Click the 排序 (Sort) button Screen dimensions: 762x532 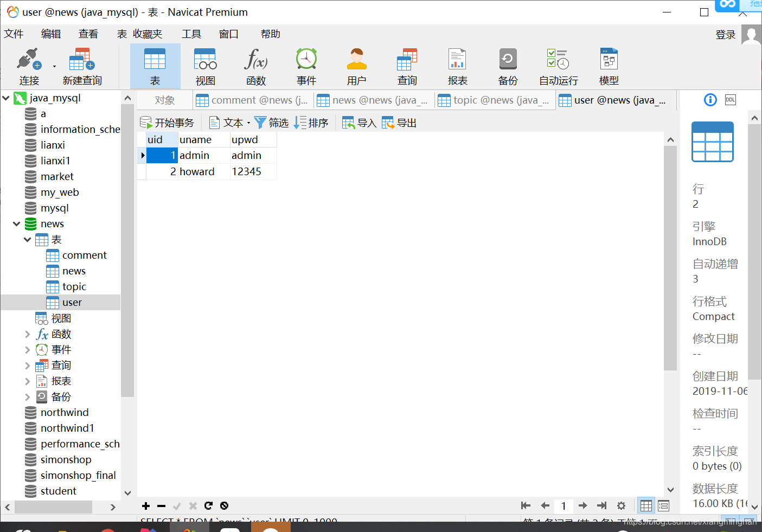pyautogui.click(x=311, y=123)
